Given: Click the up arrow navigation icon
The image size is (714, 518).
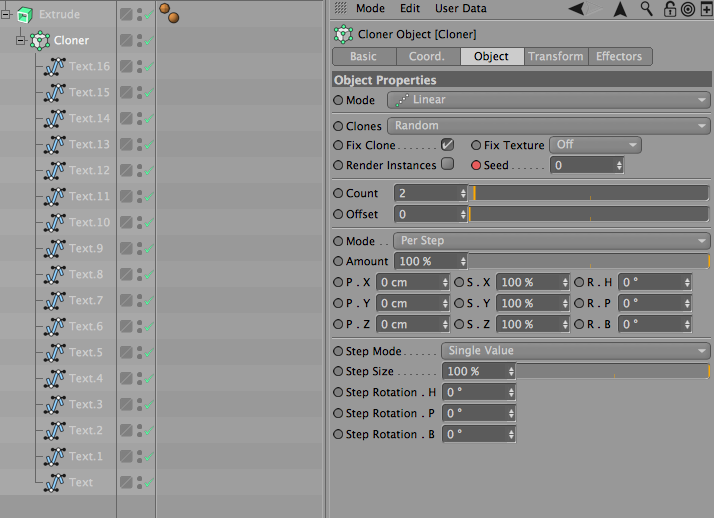Looking at the screenshot, I should (x=620, y=9).
